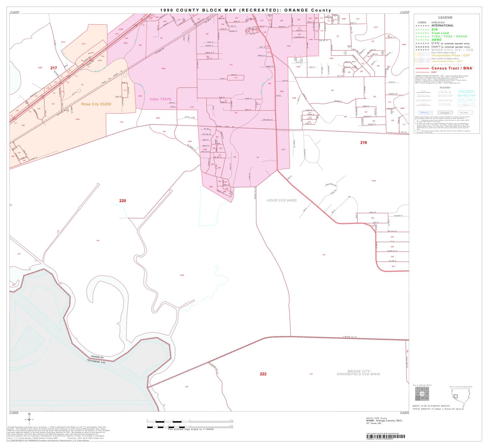Viewport: 489px width, 448px height.
Task: Click the FEATURES section heading in the legend
Action: 445,87
